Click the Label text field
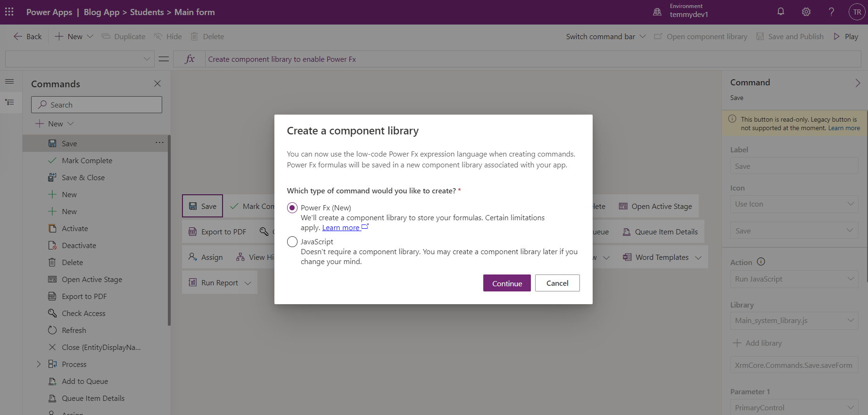 794,166
